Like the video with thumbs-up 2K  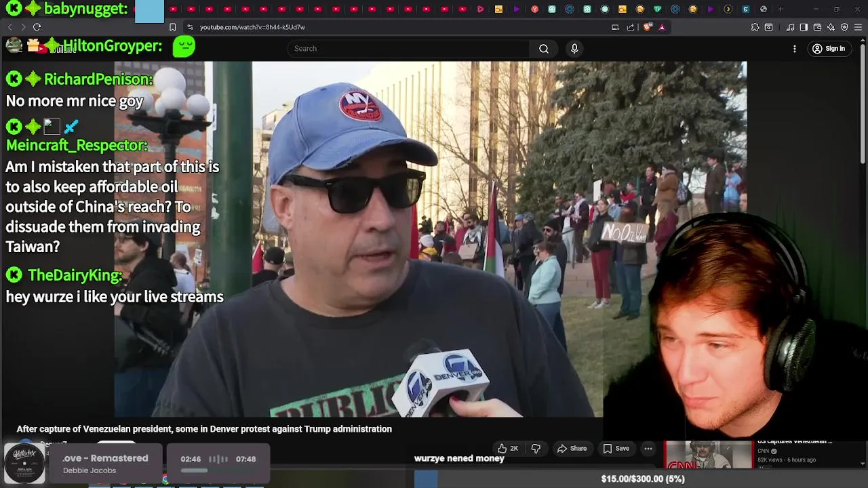[x=507, y=448]
